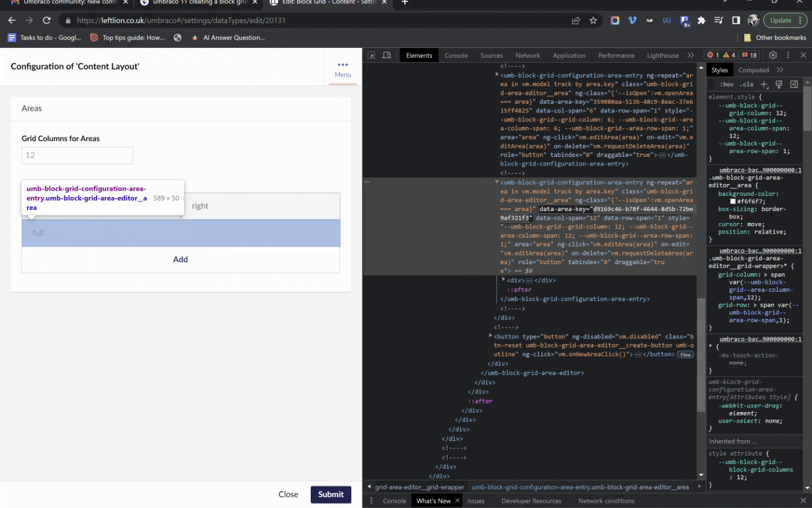
Task: Toggle the device toolbar icon in DevTools
Action: (x=387, y=55)
